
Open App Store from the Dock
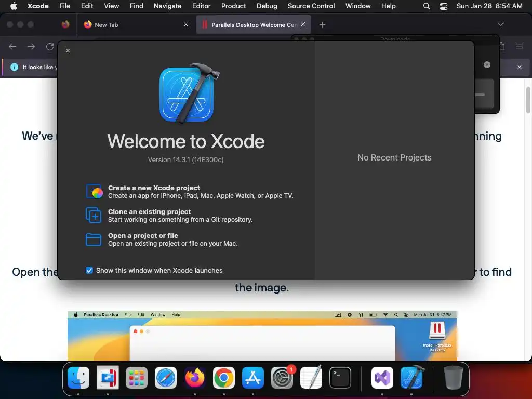click(x=253, y=377)
